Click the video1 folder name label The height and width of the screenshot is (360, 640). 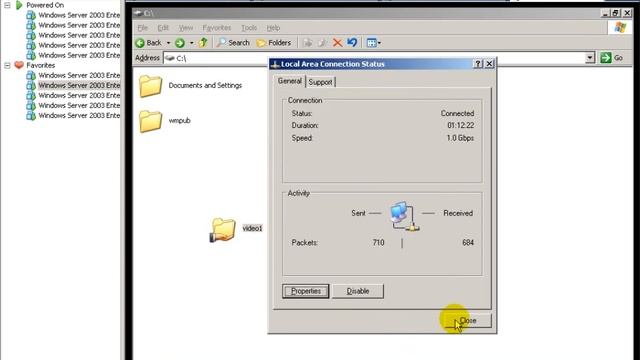pos(252,228)
